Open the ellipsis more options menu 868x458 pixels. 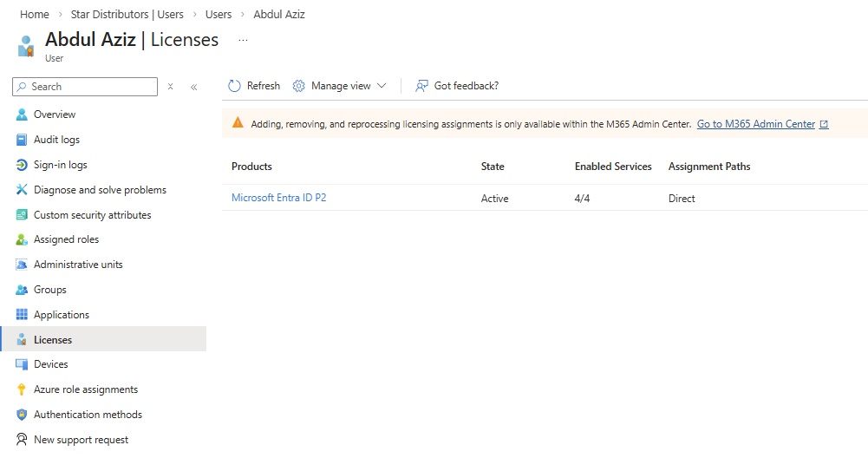click(243, 40)
